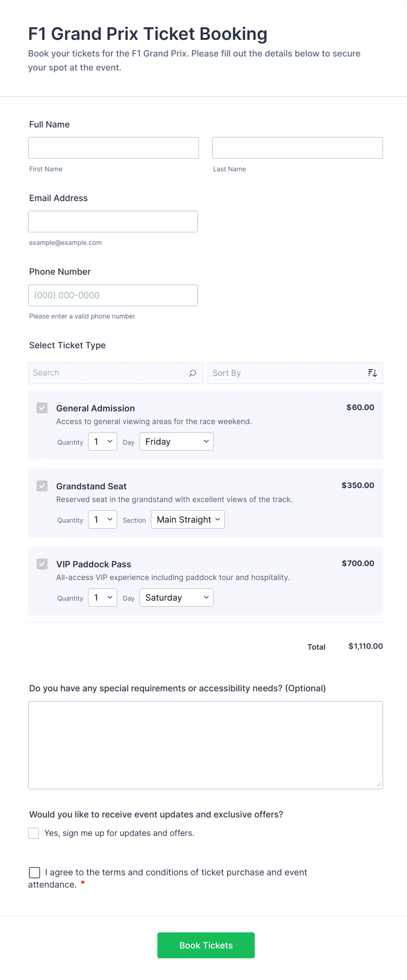This screenshot has height=980, width=407.
Task: Open VIP Paddock Pass quantity dropdown
Action: (102, 598)
